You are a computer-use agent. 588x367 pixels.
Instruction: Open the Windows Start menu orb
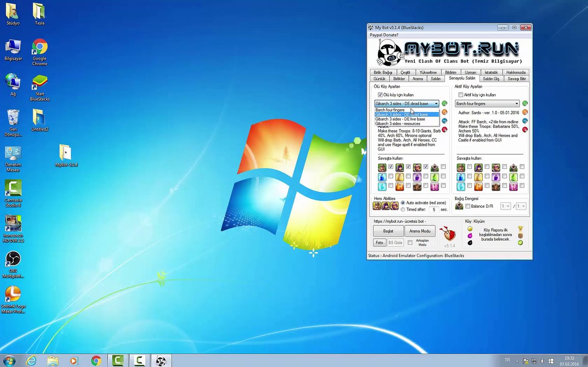coord(9,360)
